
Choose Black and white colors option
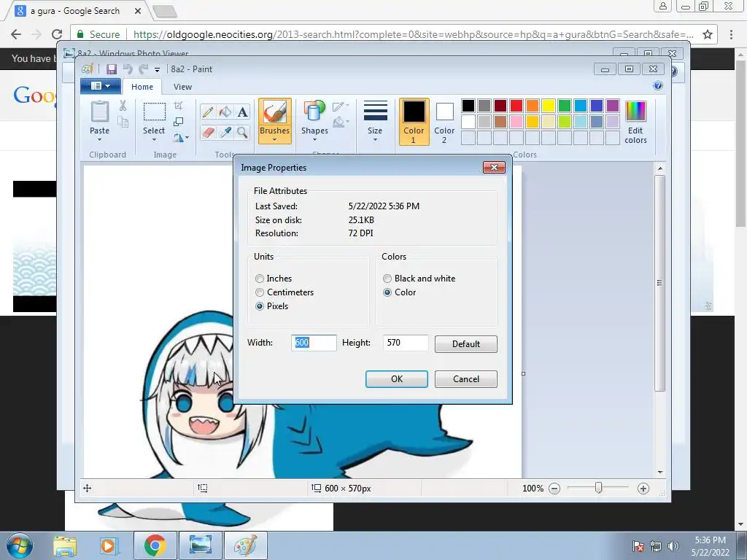pyautogui.click(x=419, y=279)
